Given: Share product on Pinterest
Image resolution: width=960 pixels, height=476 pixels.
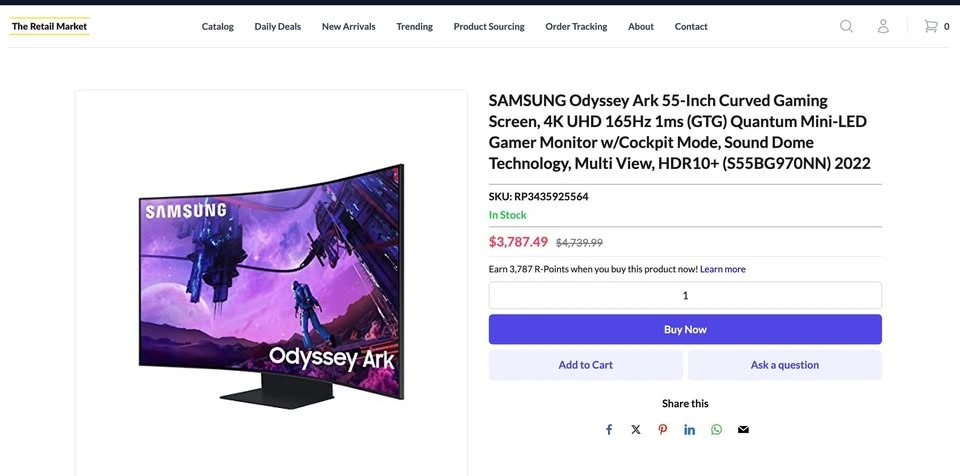Looking at the screenshot, I should tap(663, 430).
